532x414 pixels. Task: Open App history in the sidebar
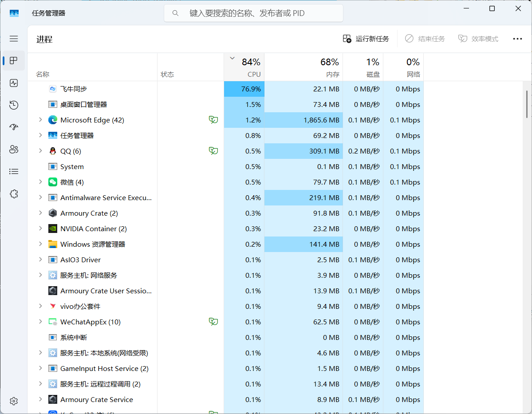coord(14,105)
